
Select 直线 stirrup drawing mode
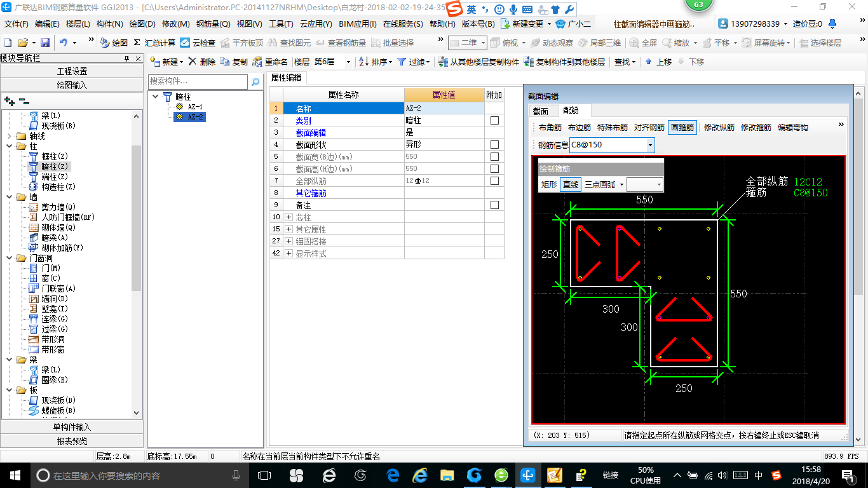571,184
